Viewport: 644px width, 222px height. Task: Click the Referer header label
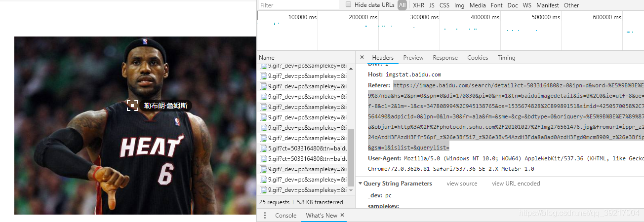coord(380,85)
